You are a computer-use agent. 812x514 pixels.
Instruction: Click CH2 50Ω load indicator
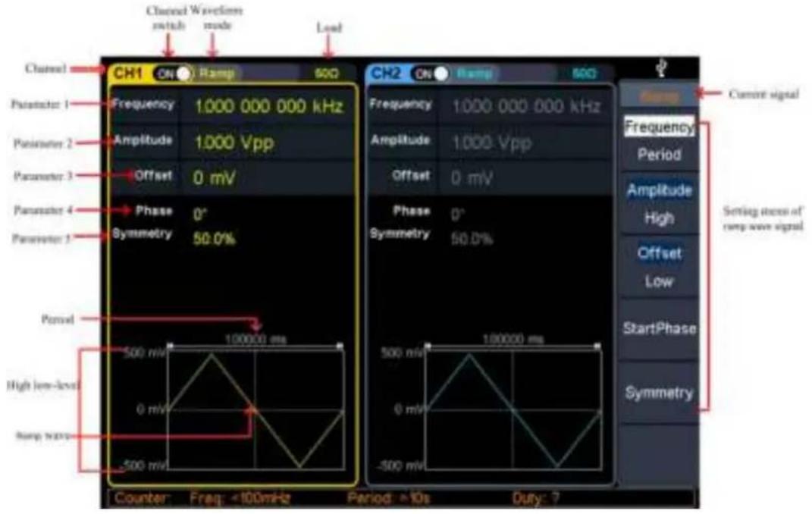(584, 74)
